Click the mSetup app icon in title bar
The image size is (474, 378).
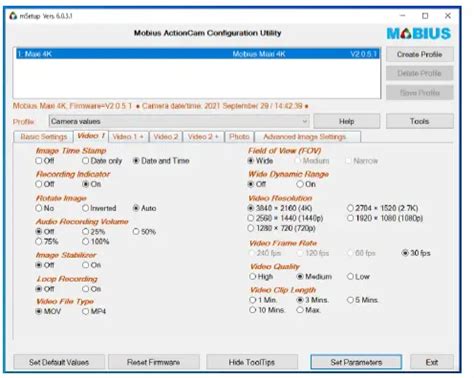[x=13, y=16]
